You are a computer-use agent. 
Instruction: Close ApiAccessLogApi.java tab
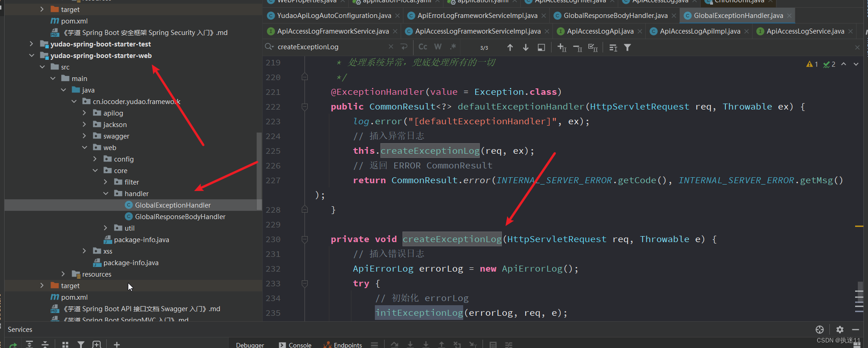(x=640, y=31)
